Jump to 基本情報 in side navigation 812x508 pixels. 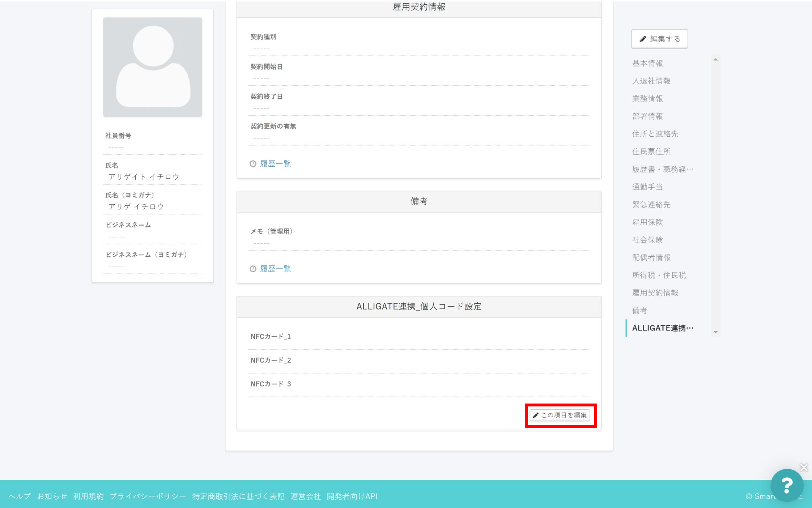point(647,63)
